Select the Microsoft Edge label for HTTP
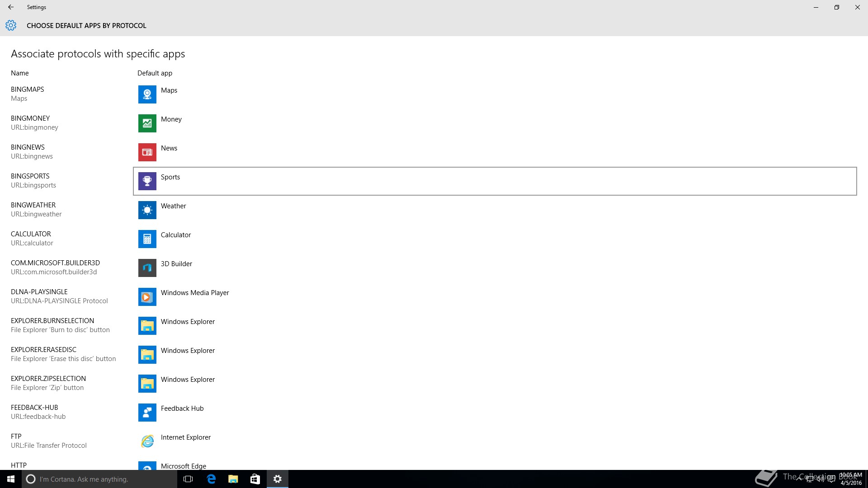The image size is (868, 488). pyautogui.click(x=184, y=466)
